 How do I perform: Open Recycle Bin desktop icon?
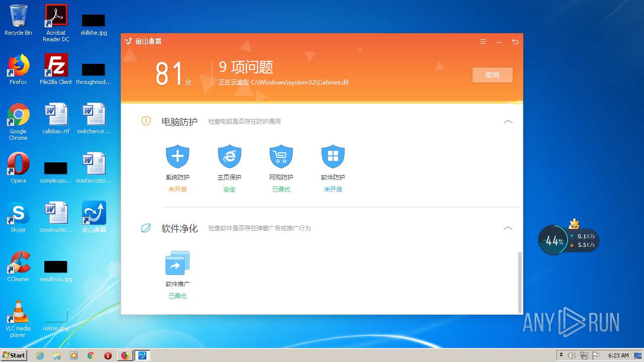[x=18, y=20]
